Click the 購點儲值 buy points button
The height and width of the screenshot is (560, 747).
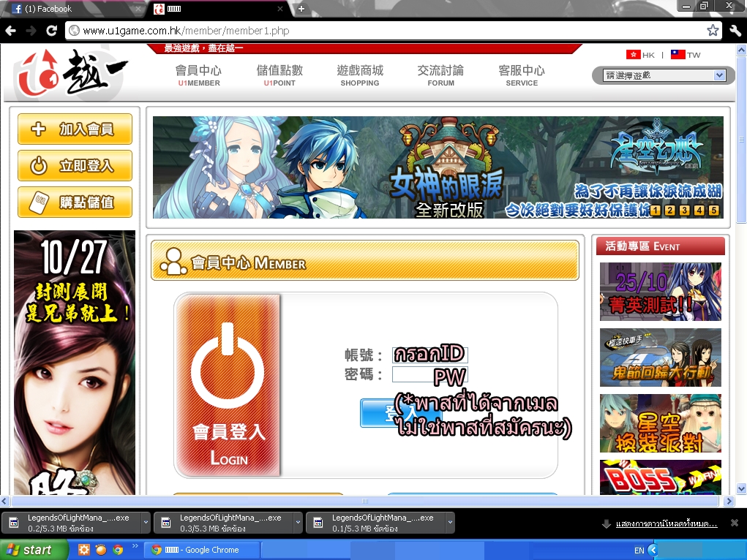[75, 202]
